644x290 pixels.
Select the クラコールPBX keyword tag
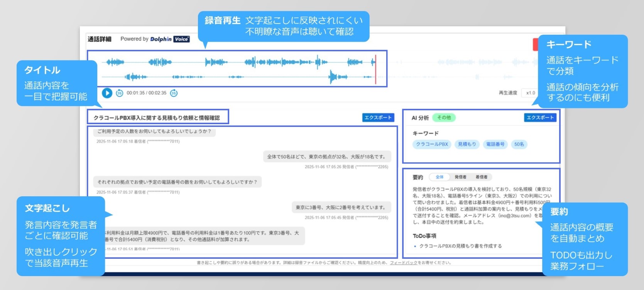click(x=432, y=144)
